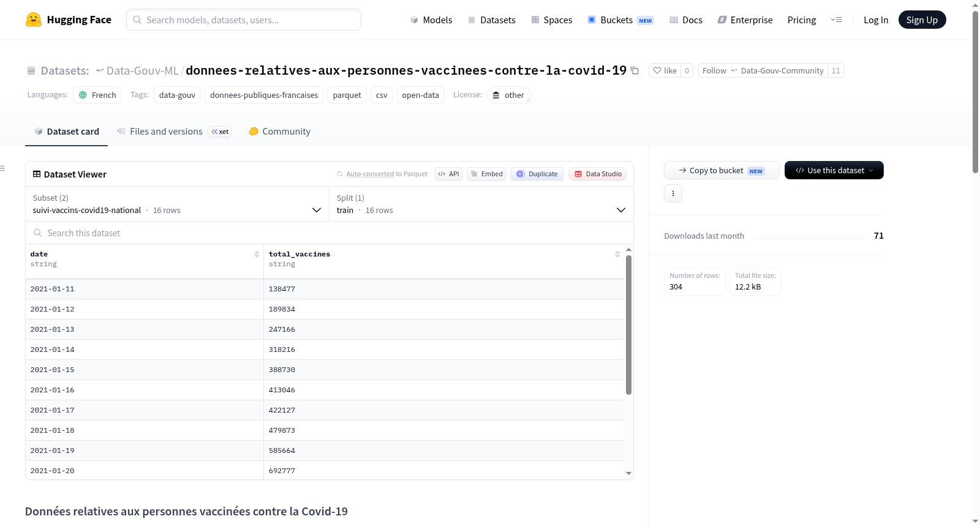980x527 pixels.
Task: Focus the main search models field
Action: click(x=244, y=20)
